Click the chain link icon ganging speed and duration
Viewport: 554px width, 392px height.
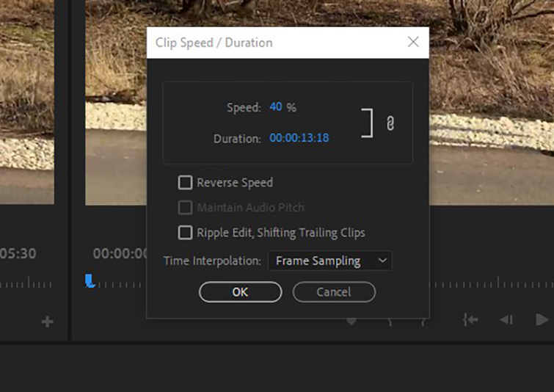pyautogui.click(x=390, y=123)
